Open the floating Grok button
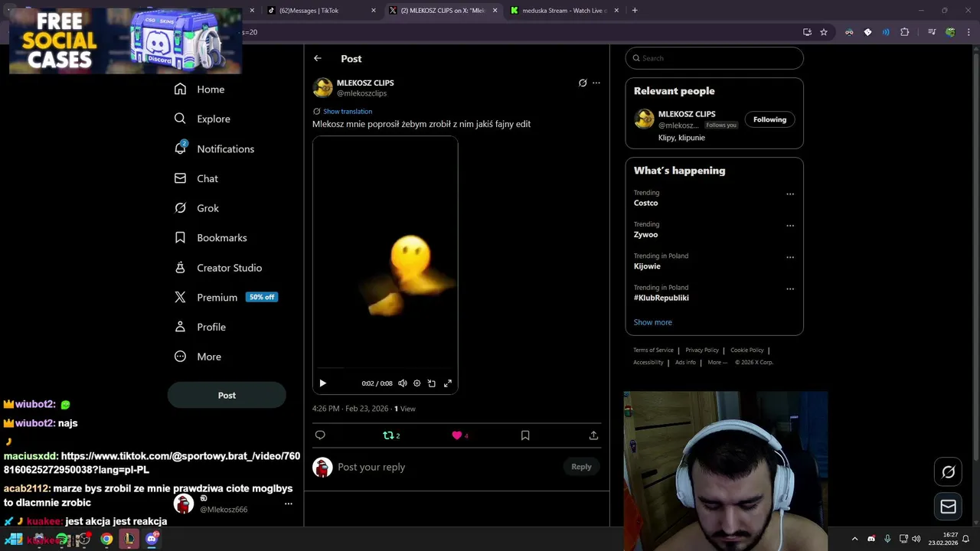Screen dimensions: 980x551 [x=948, y=472]
